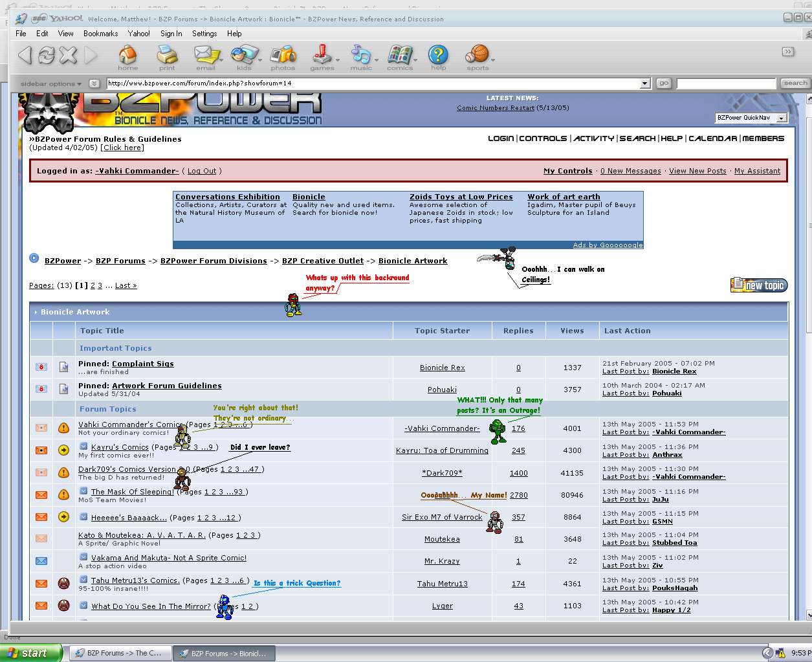Click the Bionicle Artwork collapse arrow

[x=36, y=312]
